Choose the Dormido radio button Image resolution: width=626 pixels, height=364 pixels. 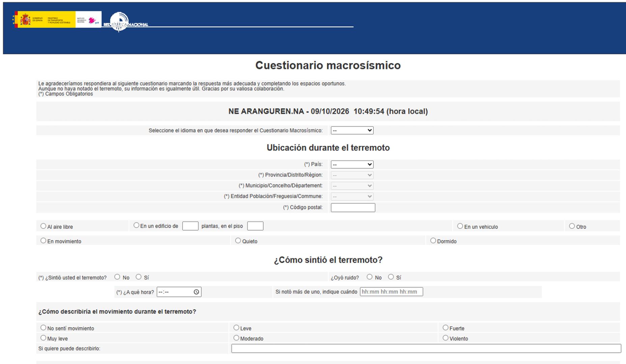pyautogui.click(x=433, y=241)
